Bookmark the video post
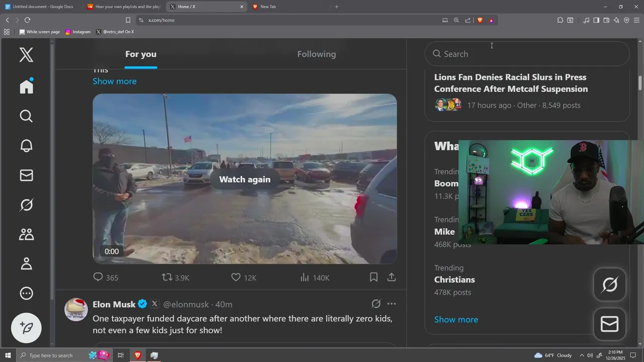 374,277
